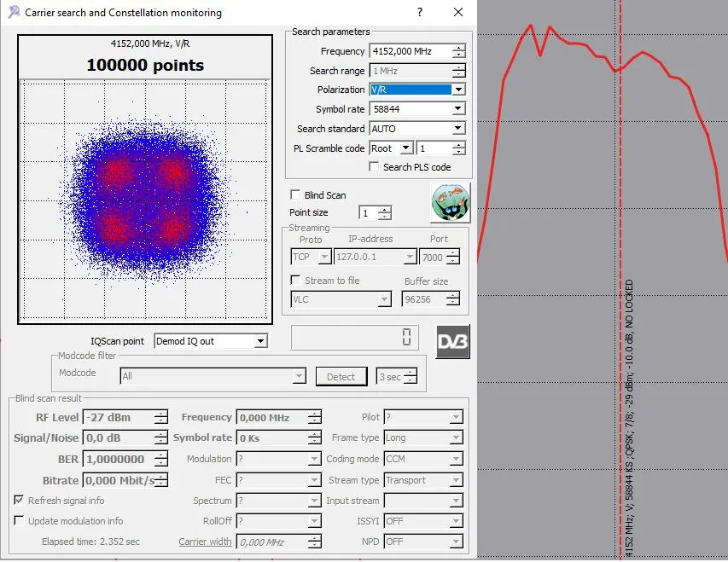Increment the PL Scramble code number spinner

pyautogui.click(x=459, y=144)
